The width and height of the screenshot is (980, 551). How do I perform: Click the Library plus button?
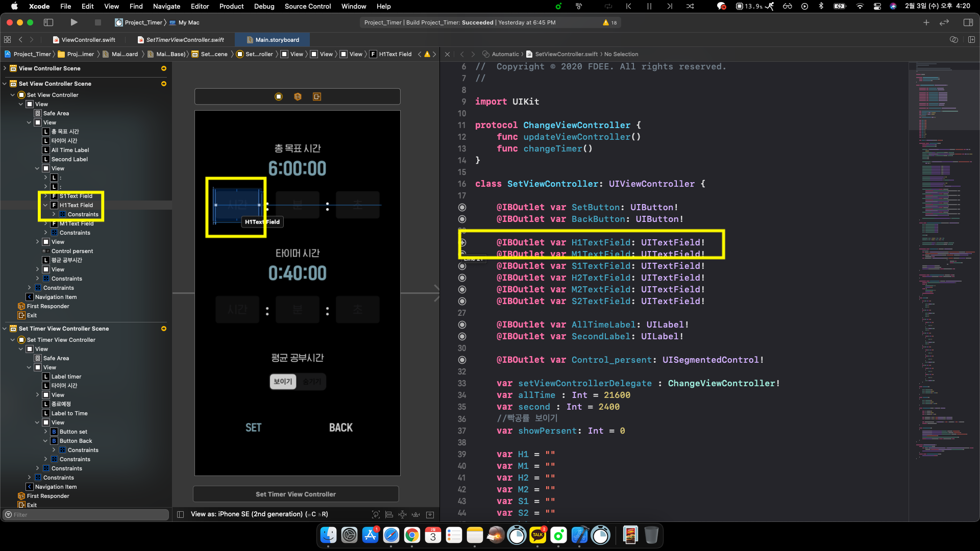(x=926, y=22)
